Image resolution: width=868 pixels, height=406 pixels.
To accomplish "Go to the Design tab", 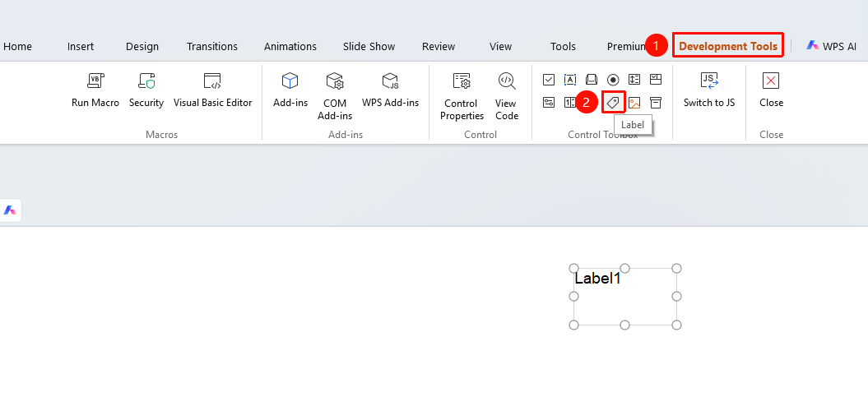I will click(142, 47).
